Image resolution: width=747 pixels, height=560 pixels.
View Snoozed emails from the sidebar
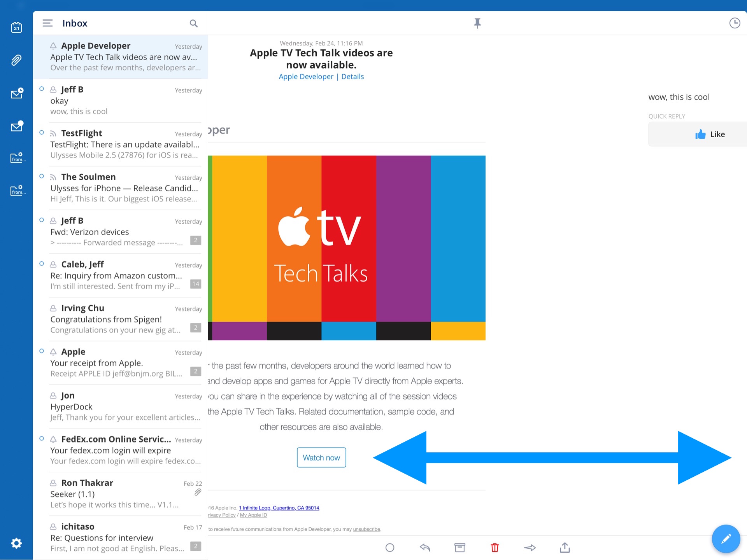16,93
